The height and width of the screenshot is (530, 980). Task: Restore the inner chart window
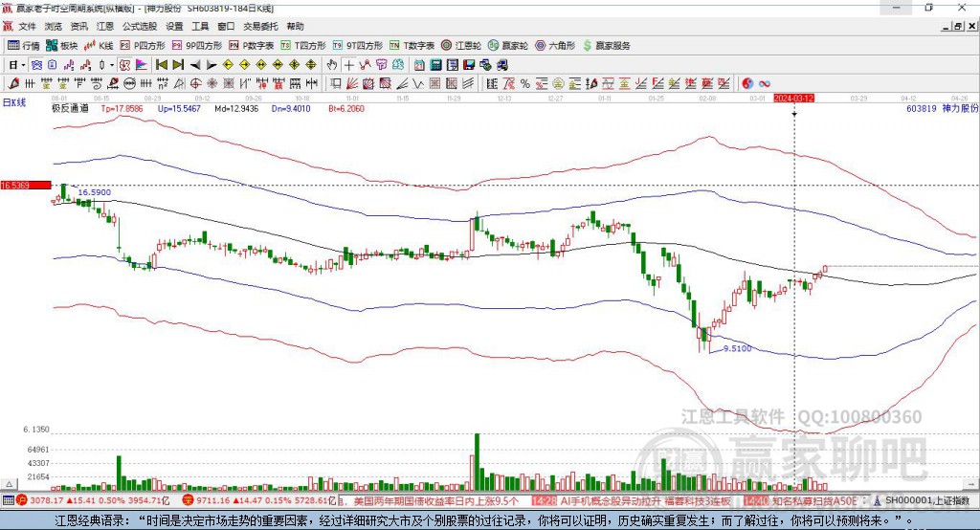click(959, 26)
